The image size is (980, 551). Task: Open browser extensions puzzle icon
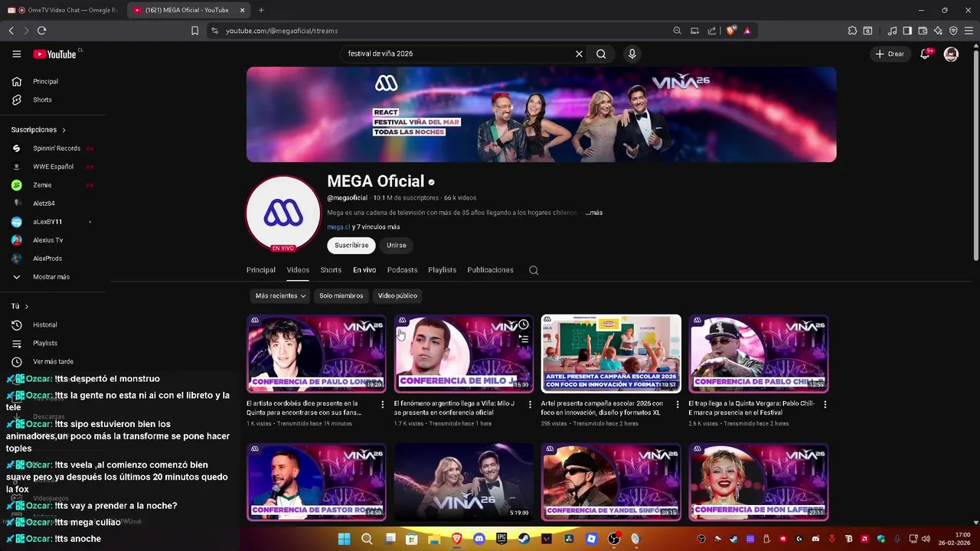pos(852,31)
